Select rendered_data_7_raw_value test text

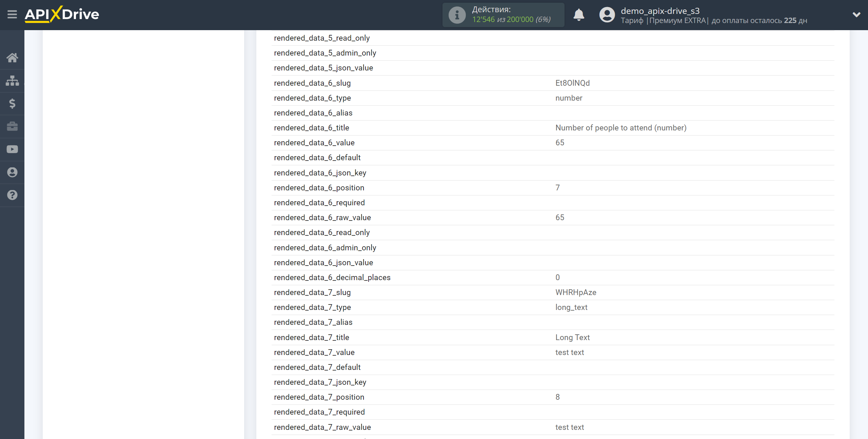point(570,427)
